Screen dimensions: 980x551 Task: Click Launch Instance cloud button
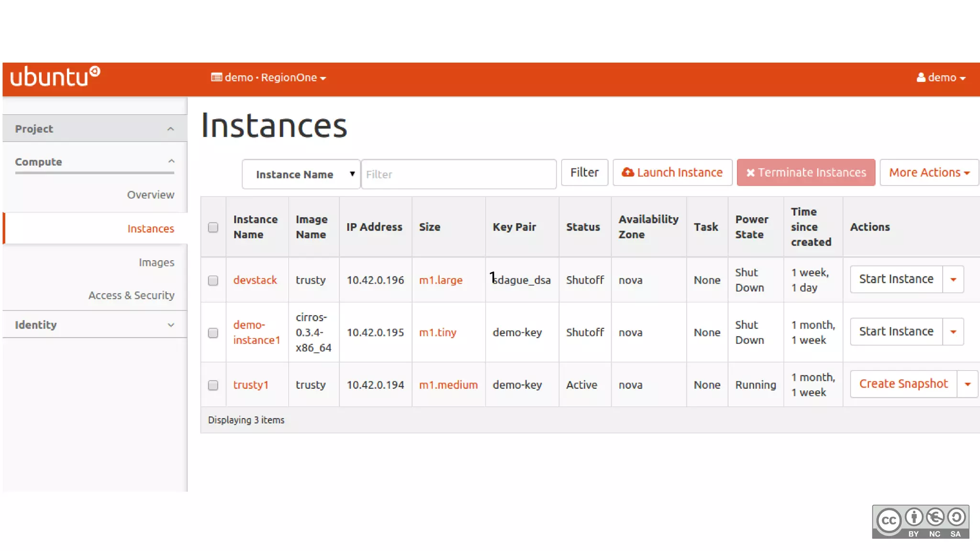point(672,173)
